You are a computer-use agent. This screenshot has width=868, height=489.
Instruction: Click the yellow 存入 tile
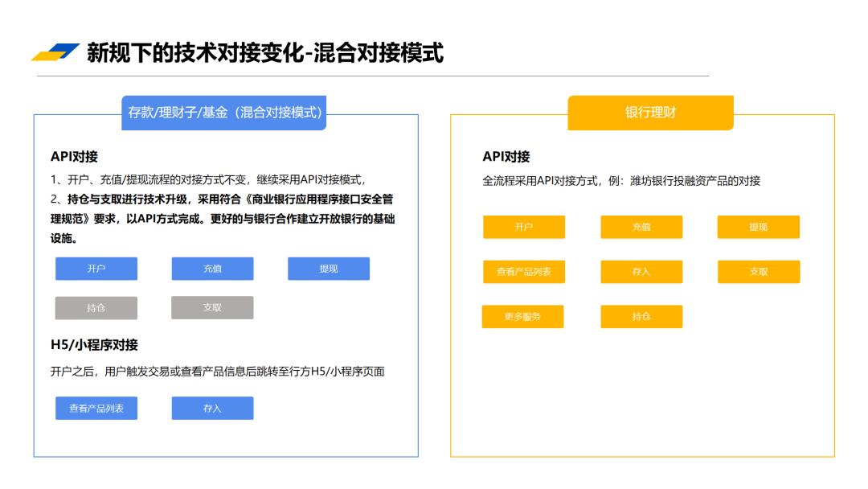643,272
